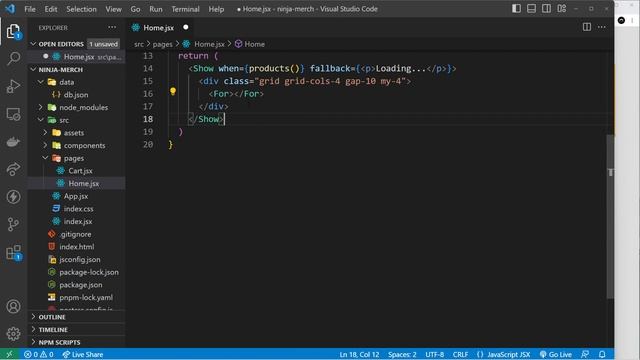Screen dimensions: 640x360
Task: Start Live Share from status bar
Action: point(83,354)
